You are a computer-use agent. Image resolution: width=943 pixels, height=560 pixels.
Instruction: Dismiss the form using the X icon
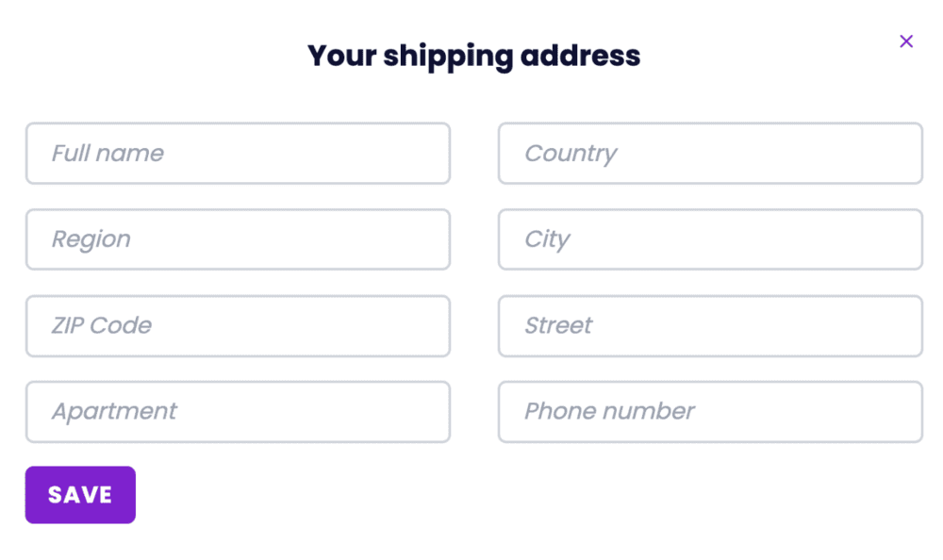pyautogui.click(x=906, y=41)
